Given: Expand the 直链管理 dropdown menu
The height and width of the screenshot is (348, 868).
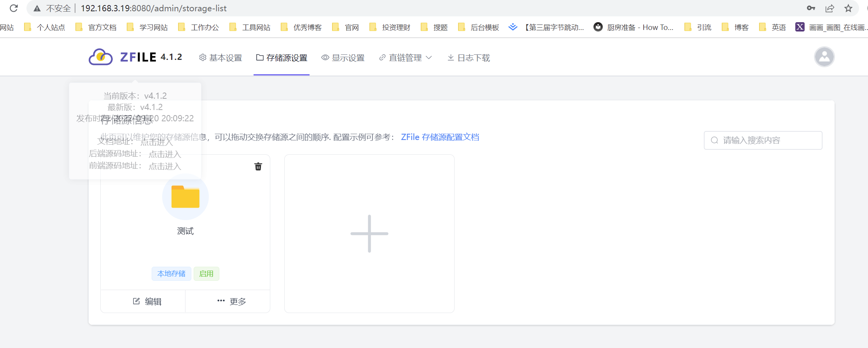Looking at the screenshot, I should 406,58.
